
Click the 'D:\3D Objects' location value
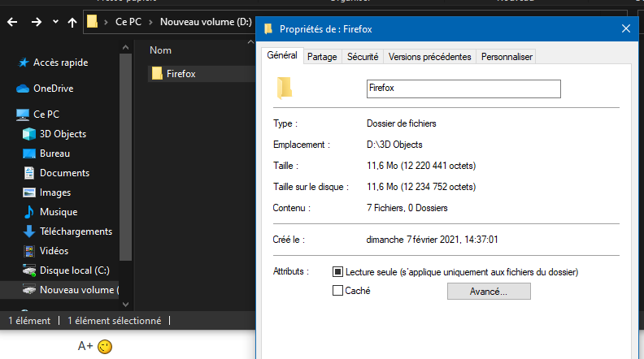click(x=394, y=145)
